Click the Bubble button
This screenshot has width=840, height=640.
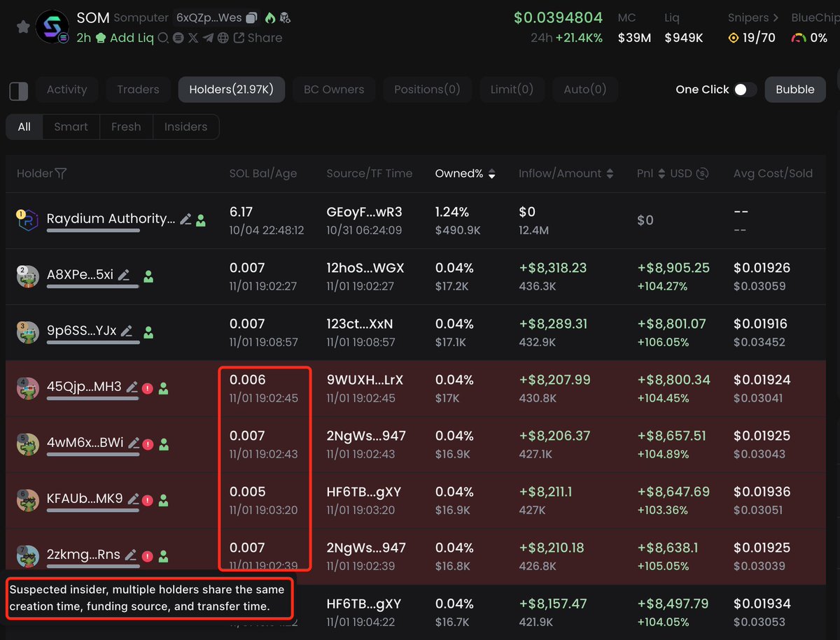point(794,90)
